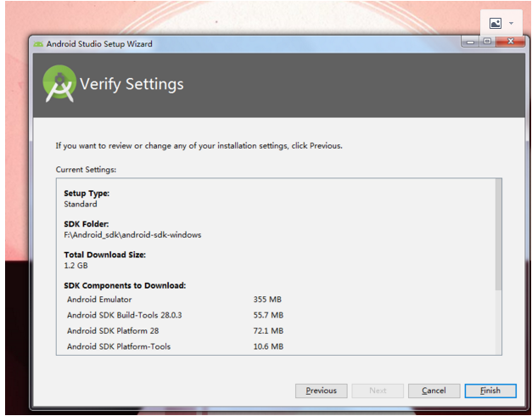Click the 'SDK Components to Download:' heading
The height and width of the screenshot is (416, 532).
[125, 285]
